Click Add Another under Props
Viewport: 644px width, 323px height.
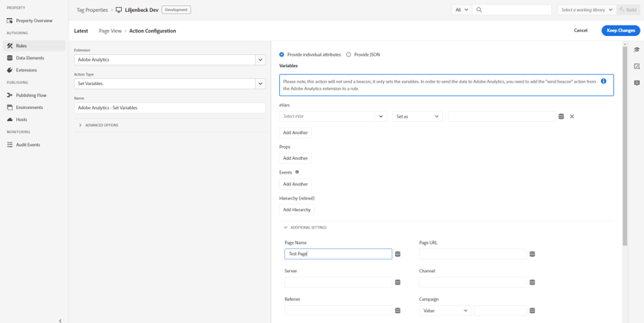click(x=295, y=158)
